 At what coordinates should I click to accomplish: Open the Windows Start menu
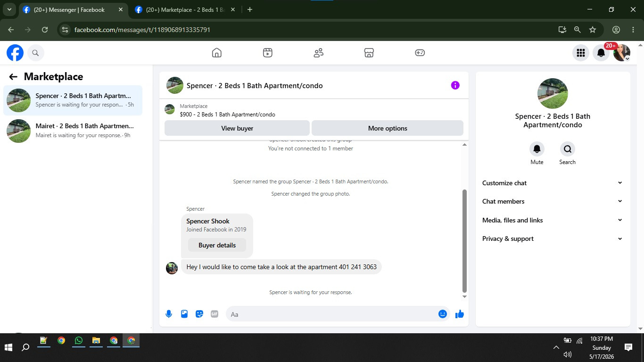8,347
